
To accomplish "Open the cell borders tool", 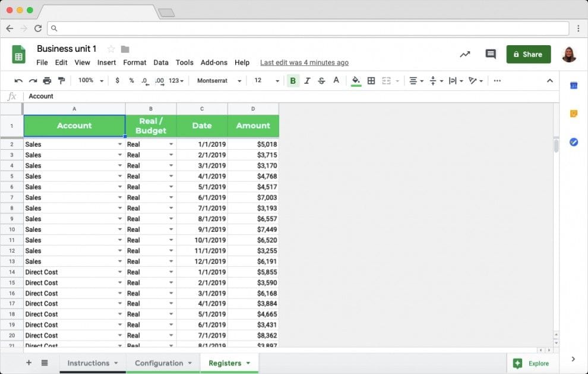I will click(371, 81).
